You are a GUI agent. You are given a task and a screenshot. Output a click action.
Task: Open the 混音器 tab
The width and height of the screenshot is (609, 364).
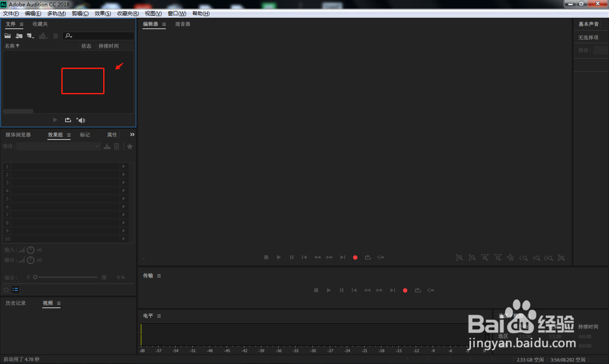183,24
